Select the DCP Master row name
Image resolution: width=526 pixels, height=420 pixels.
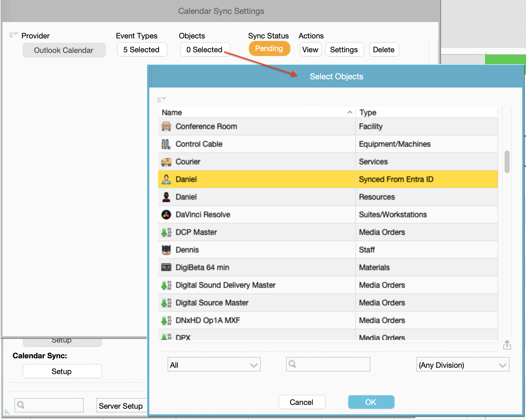(196, 232)
